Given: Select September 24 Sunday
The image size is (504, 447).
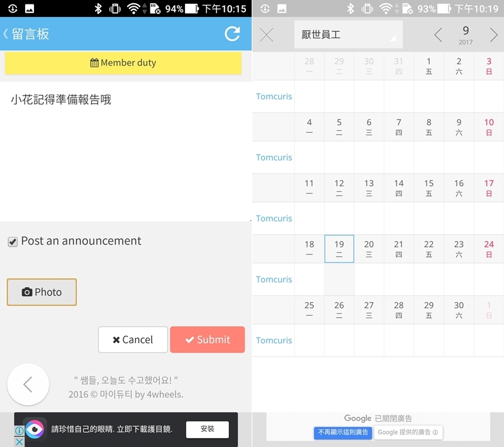Looking at the screenshot, I should pyautogui.click(x=489, y=248).
